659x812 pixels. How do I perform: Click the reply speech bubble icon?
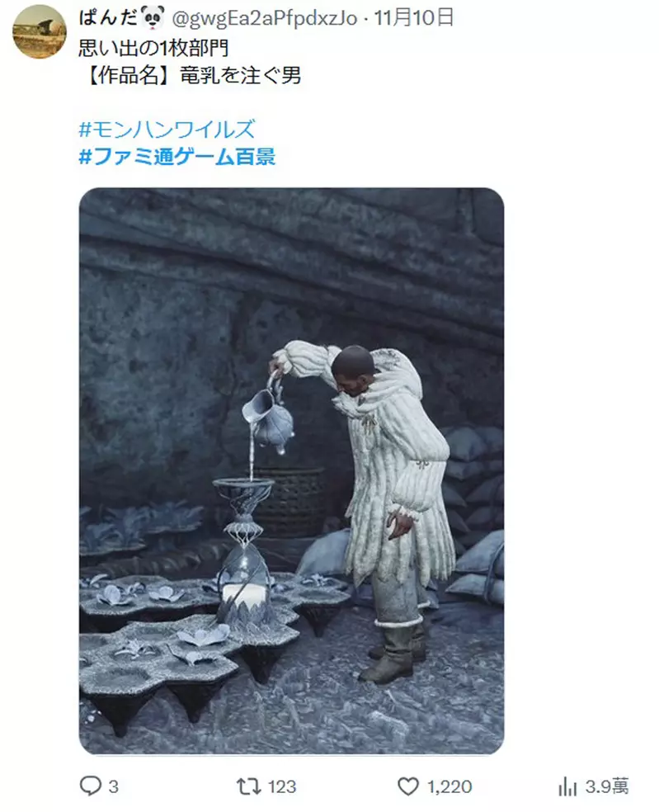click(x=90, y=786)
